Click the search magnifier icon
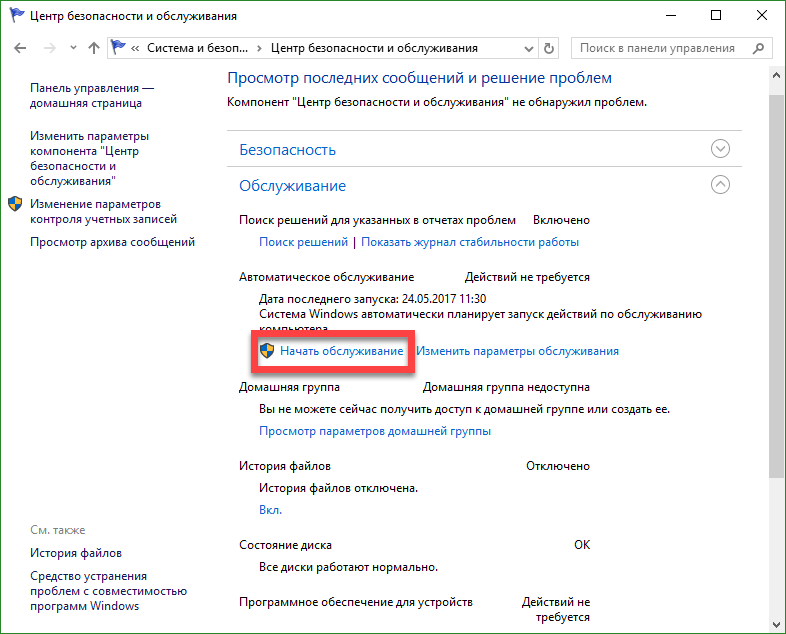Viewport: 786px width, 634px height. tap(758, 48)
